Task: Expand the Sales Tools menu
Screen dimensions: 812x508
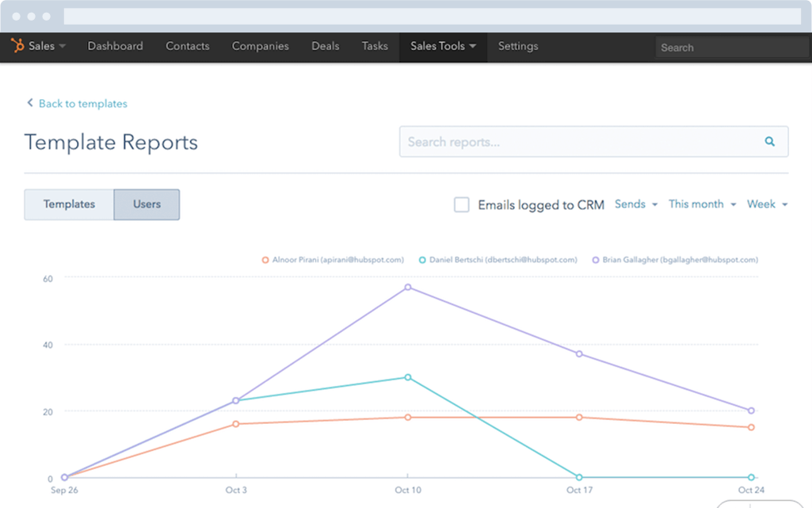Action: tap(443, 46)
